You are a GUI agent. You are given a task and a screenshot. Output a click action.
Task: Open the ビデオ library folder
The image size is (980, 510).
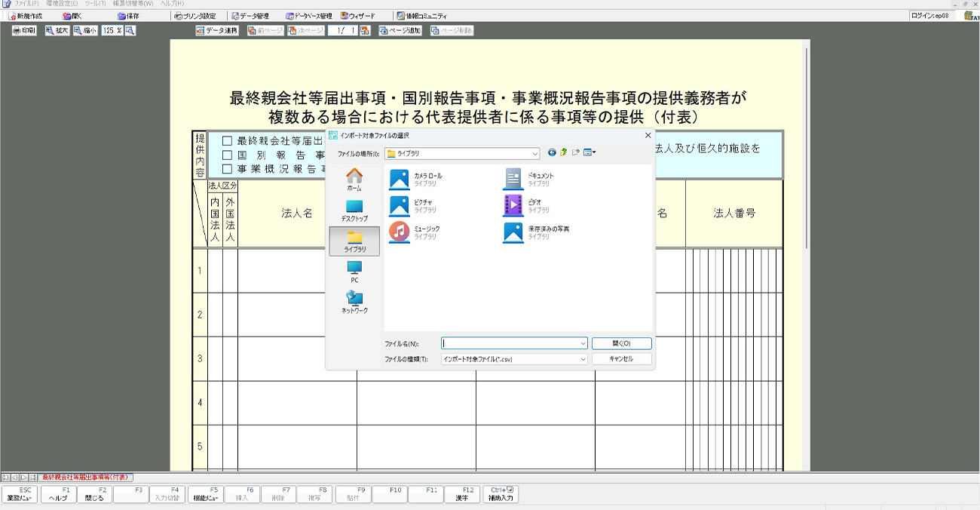click(x=513, y=205)
